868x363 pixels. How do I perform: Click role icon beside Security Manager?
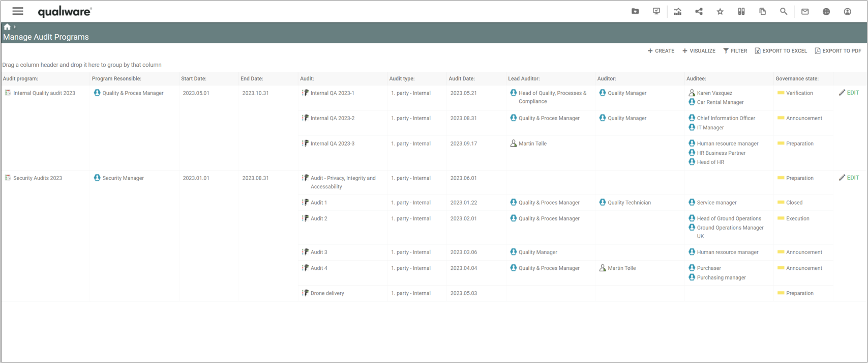97,178
